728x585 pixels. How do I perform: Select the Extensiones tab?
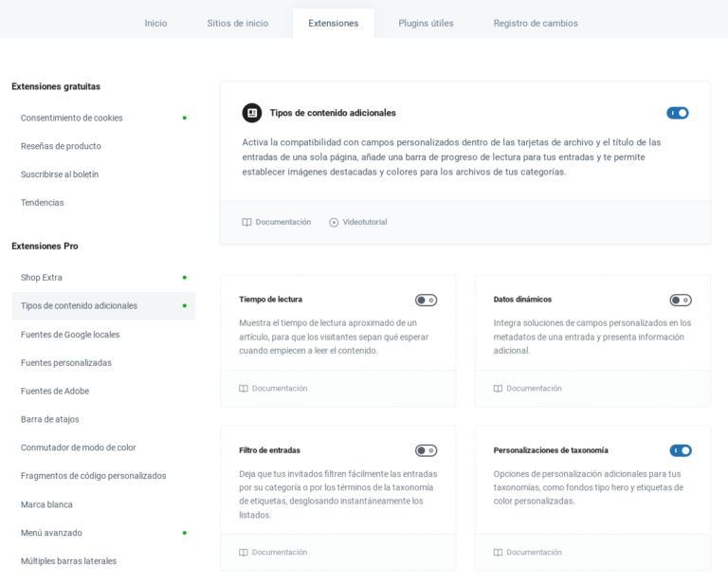pyautogui.click(x=334, y=23)
